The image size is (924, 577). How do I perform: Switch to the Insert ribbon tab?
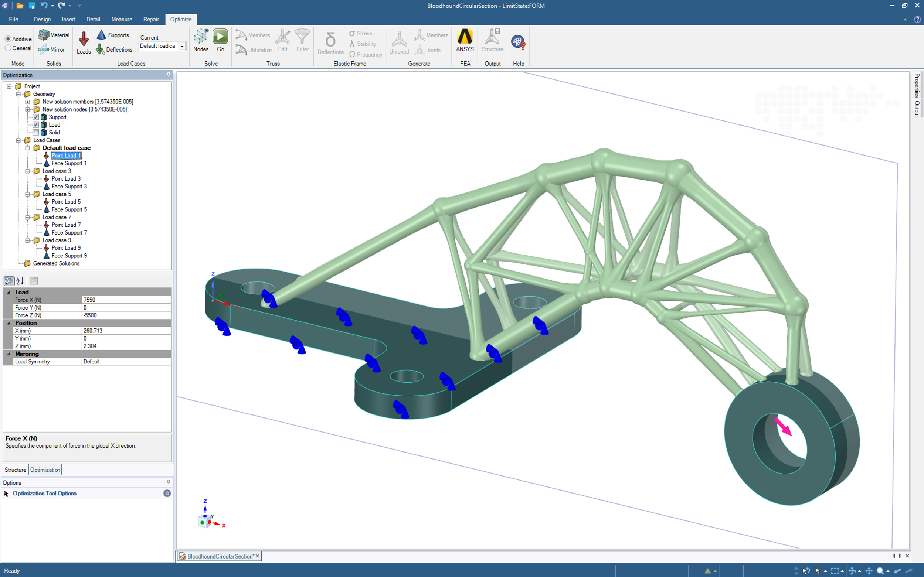tap(69, 20)
